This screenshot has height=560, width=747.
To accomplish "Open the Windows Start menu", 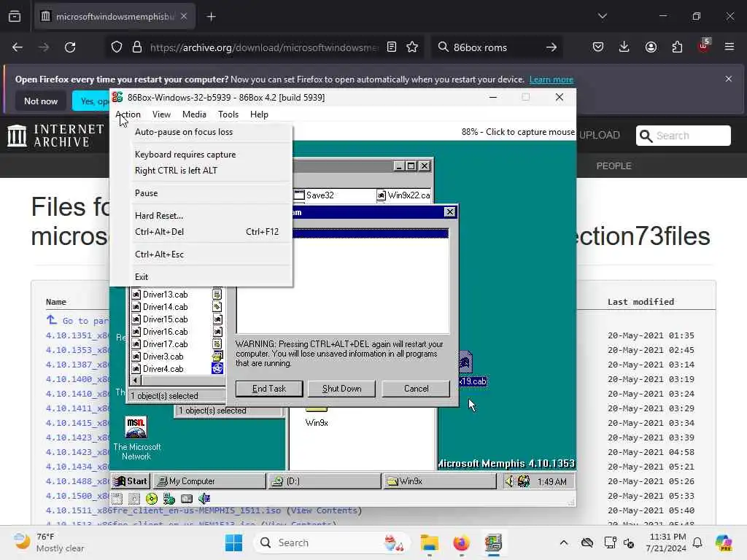I will [x=233, y=542].
